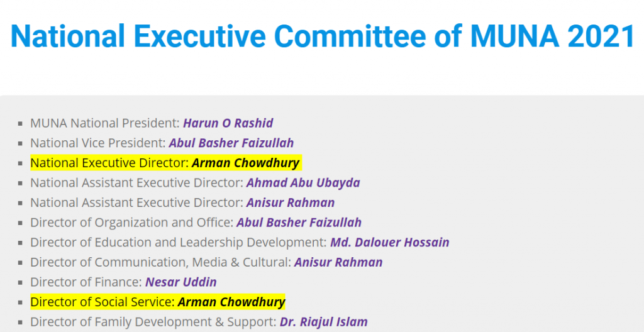This screenshot has width=644, height=332.
Task: Click the Director of Education and Leadership Development text
Action: 179,243
